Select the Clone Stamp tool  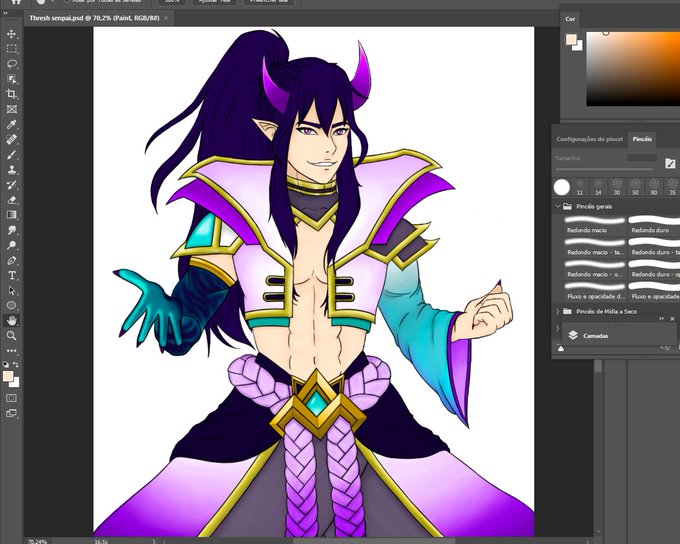12,170
